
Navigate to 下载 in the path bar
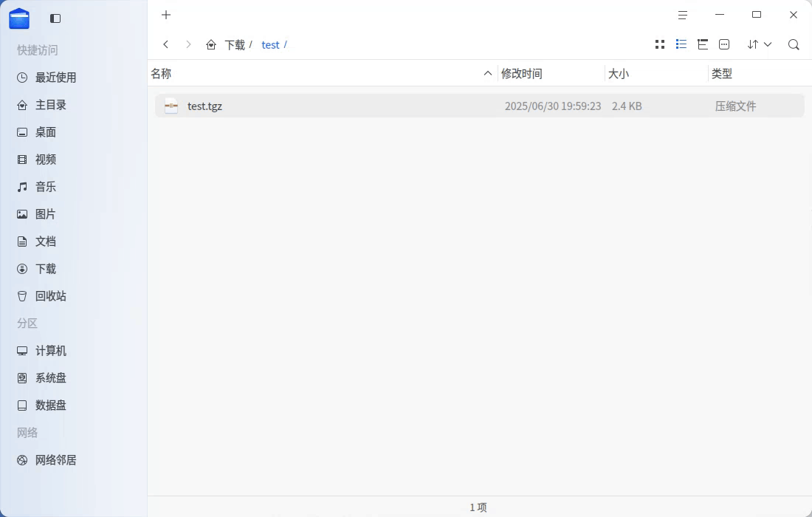pos(235,45)
